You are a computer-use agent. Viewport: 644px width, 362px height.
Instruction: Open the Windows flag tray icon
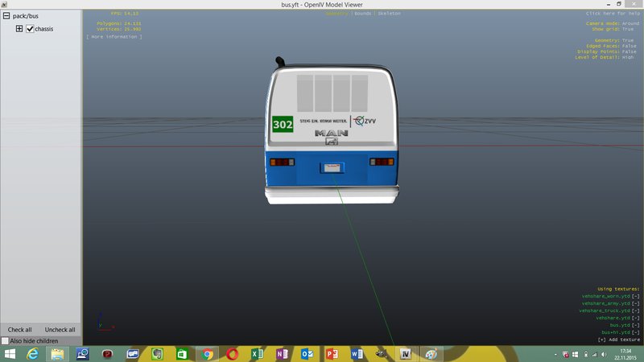pyautogui.click(x=575, y=354)
